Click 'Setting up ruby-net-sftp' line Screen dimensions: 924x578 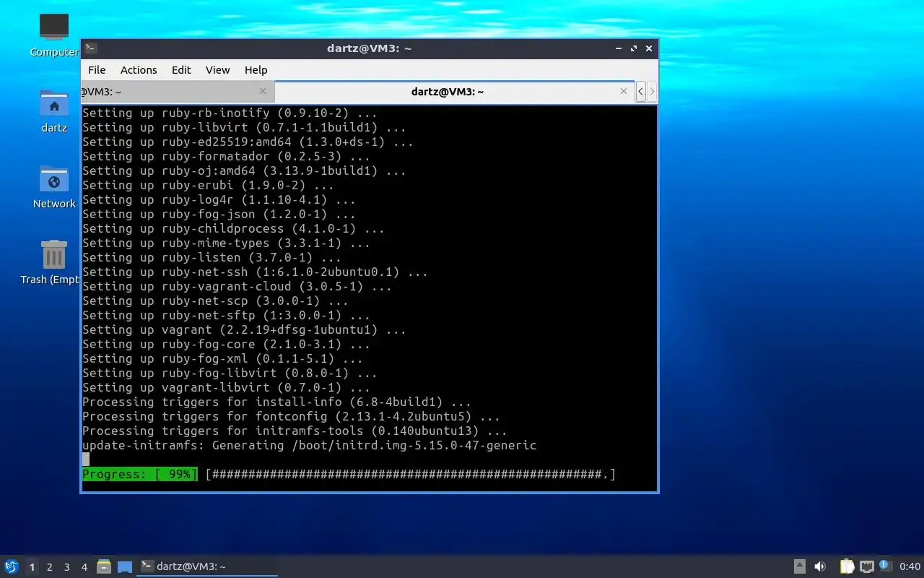tap(226, 315)
